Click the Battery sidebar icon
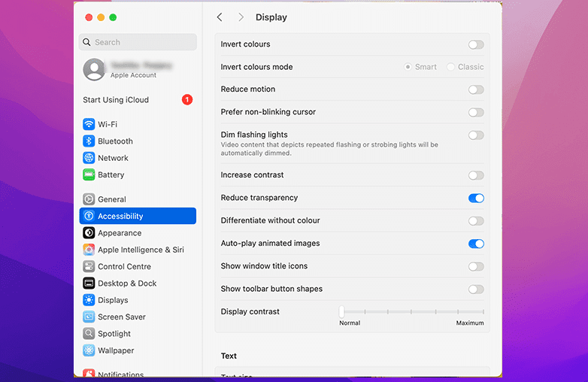Image resolution: width=588 pixels, height=382 pixels. coord(89,174)
